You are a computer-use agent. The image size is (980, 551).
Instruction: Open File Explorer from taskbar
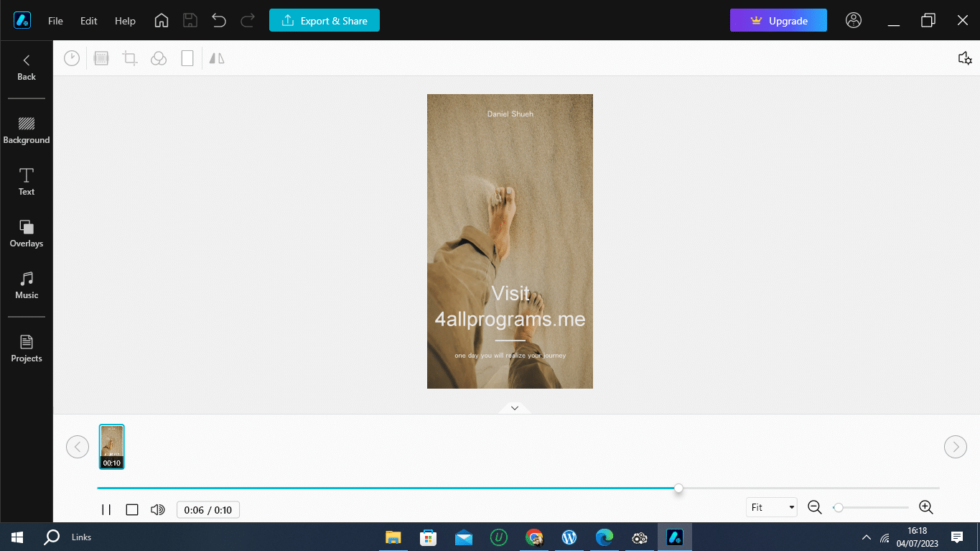(x=393, y=537)
